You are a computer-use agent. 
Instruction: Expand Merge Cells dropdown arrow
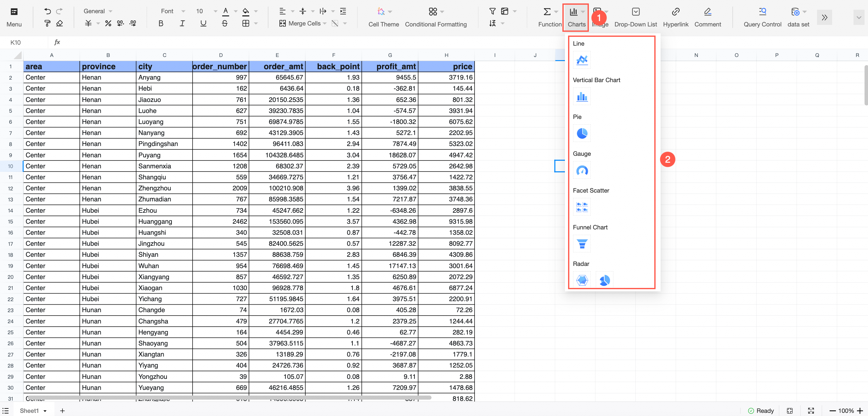[324, 23]
